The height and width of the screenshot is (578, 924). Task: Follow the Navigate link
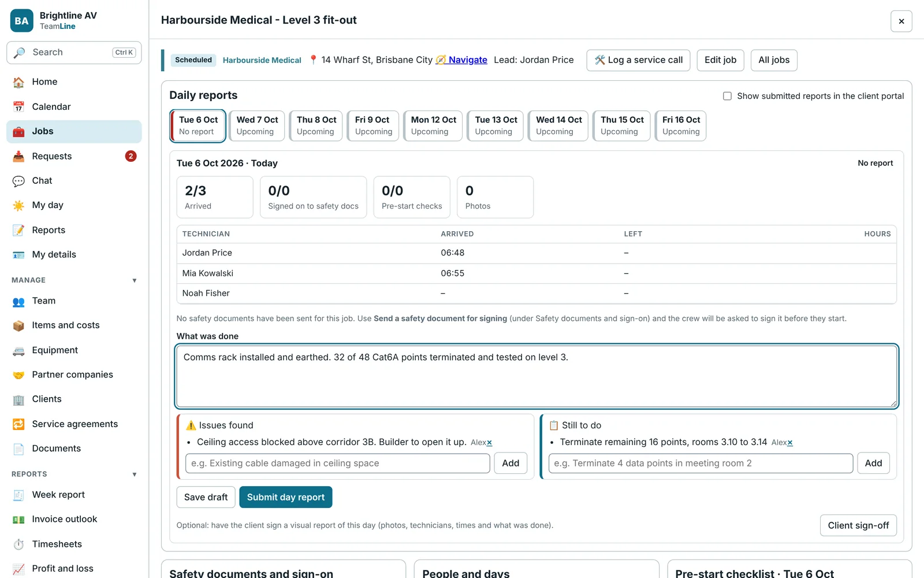468,60
